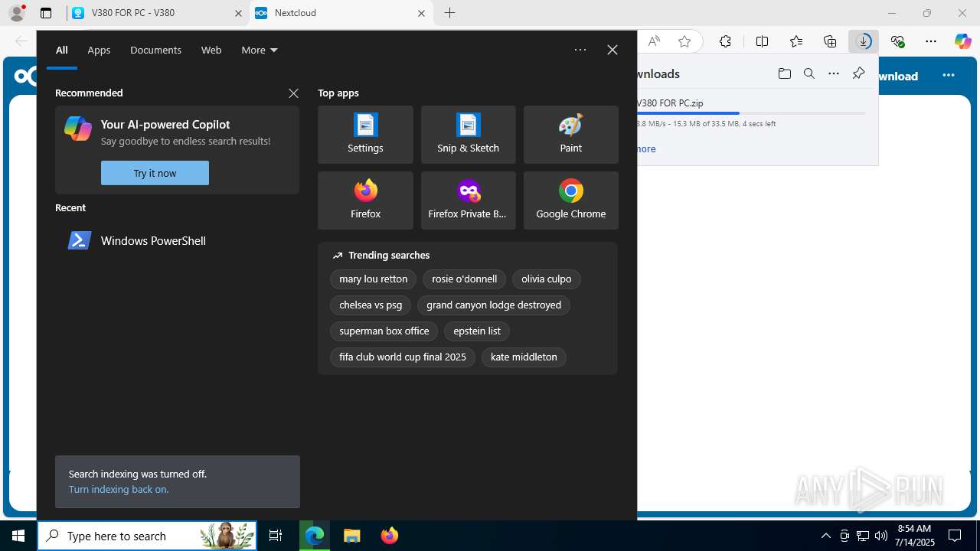Launch Google Chrome tile
Image resolution: width=980 pixels, height=551 pixels.
click(570, 201)
